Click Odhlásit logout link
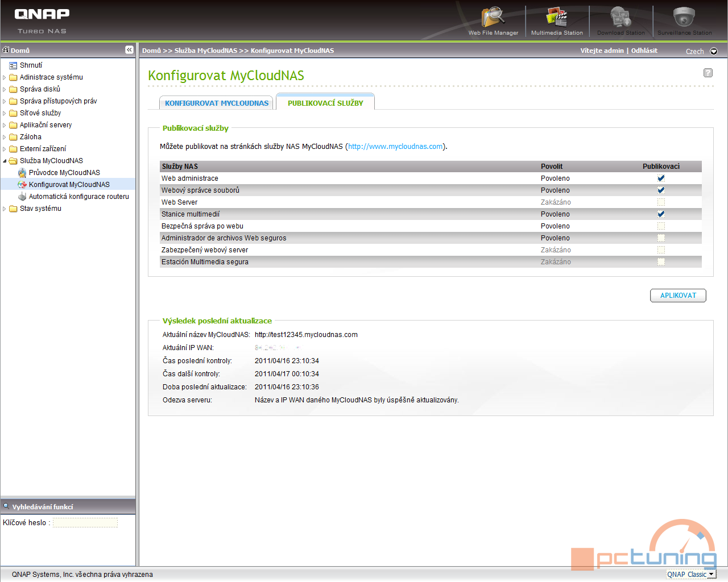The image size is (728, 582). [x=644, y=51]
